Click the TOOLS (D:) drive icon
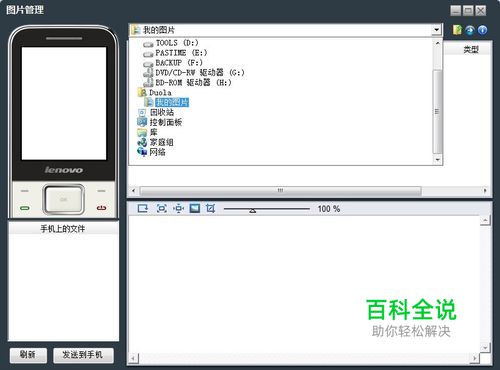This screenshot has width=500, height=370. [x=148, y=44]
